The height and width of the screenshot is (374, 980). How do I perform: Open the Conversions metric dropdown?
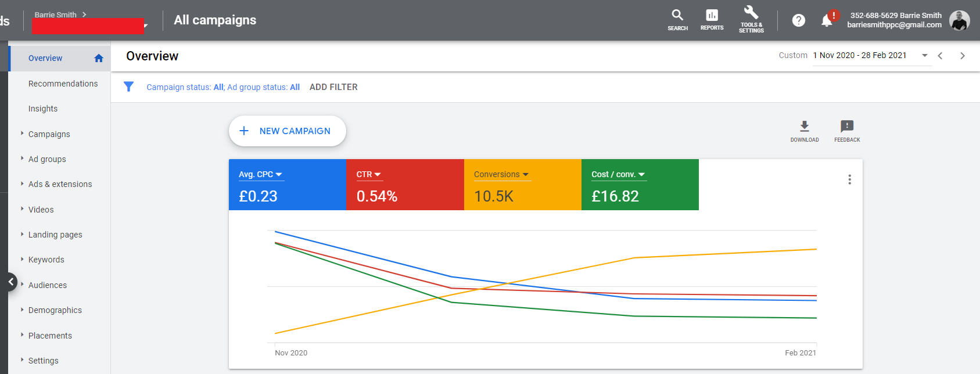[x=501, y=174]
